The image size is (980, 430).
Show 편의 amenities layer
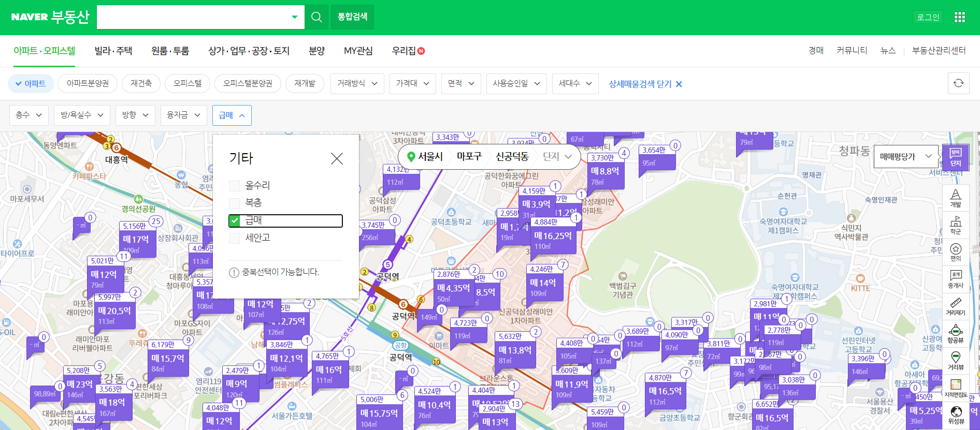pyautogui.click(x=956, y=252)
